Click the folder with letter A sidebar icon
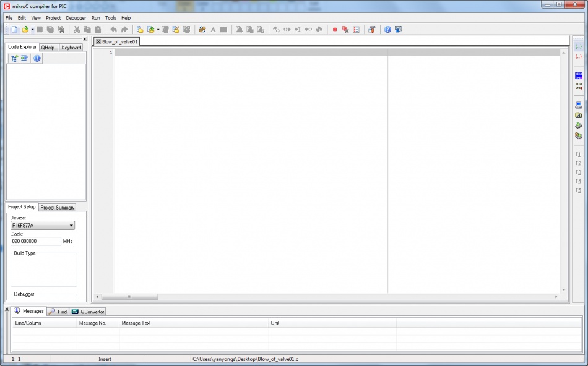Image resolution: width=588 pixels, height=366 pixels. (x=578, y=116)
